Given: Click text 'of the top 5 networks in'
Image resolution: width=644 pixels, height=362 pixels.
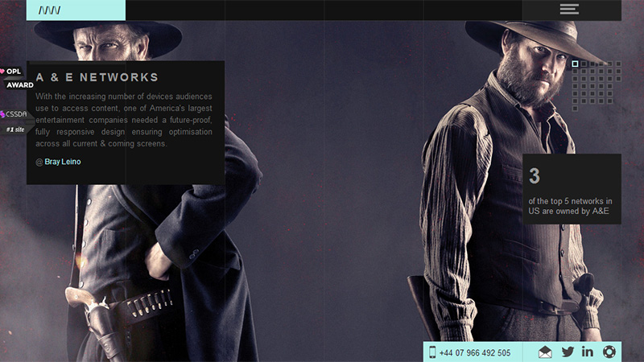Looking at the screenshot, I should (x=570, y=201).
